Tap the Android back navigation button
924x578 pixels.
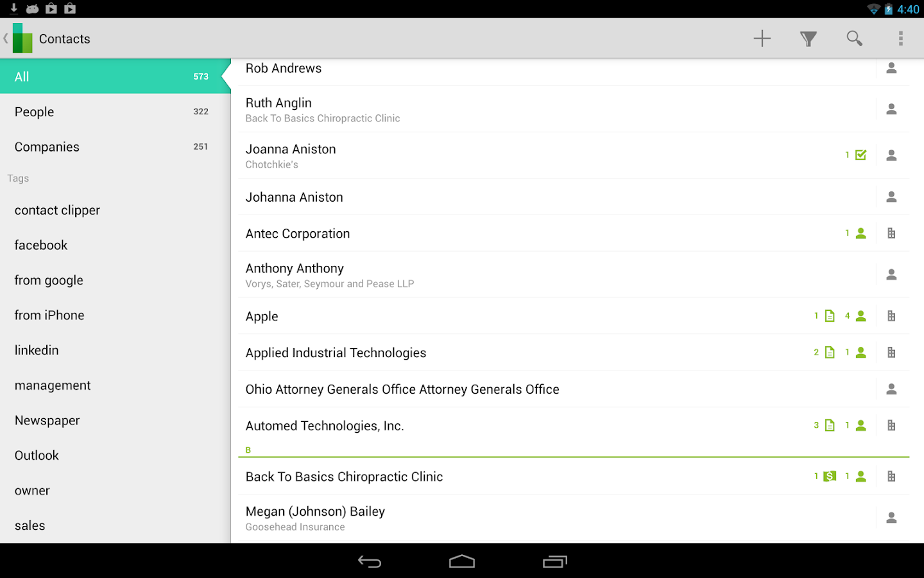click(370, 561)
